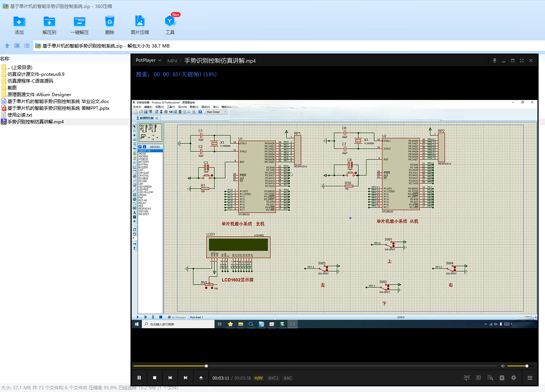545x392 pixels.
Task: Click the H/W hardware decoding label
Action: tap(258, 378)
